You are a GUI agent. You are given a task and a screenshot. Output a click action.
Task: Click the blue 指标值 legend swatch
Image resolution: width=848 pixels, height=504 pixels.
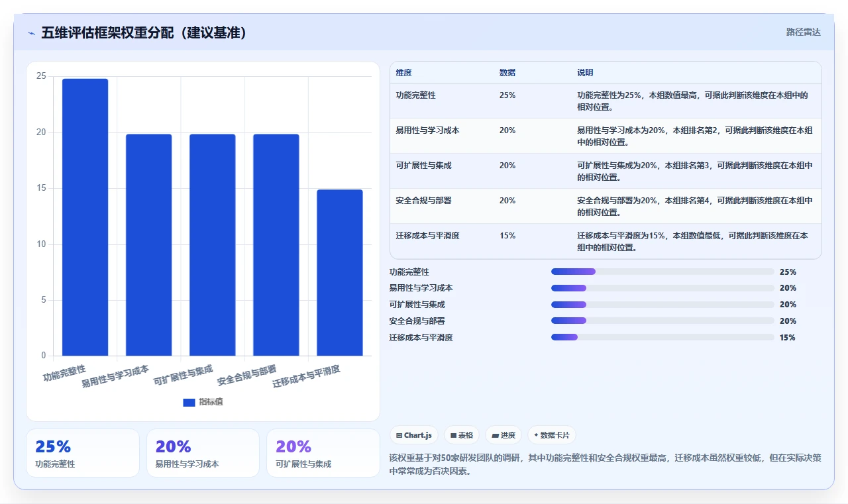click(x=189, y=402)
